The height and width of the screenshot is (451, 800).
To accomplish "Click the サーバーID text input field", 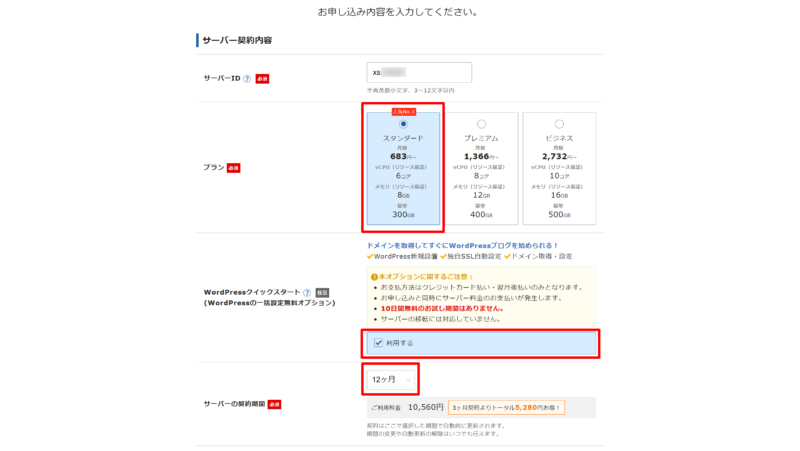I will pyautogui.click(x=419, y=72).
